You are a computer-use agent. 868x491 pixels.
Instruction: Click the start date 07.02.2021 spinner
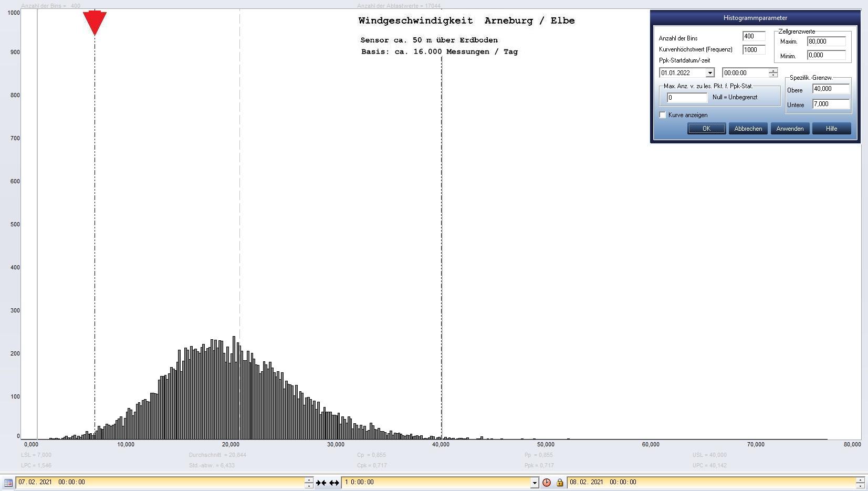[x=309, y=482]
